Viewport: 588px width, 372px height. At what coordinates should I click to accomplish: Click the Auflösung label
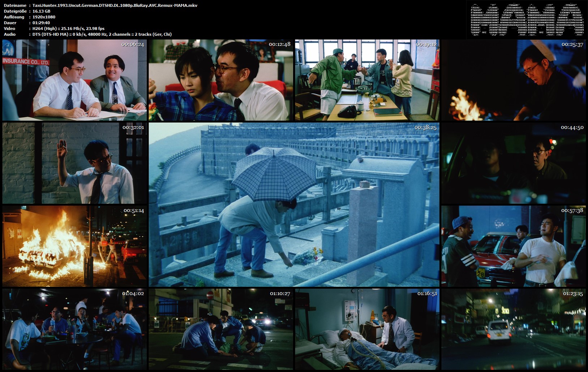click(14, 17)
